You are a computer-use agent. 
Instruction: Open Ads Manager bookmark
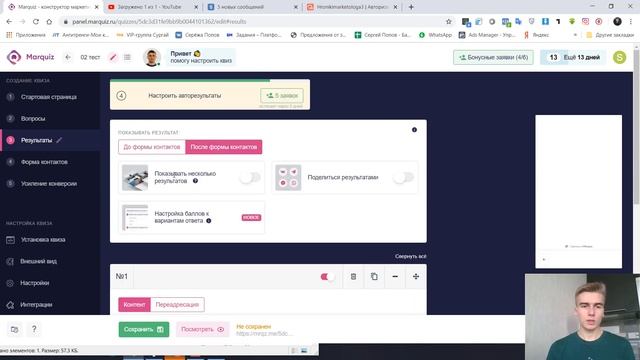(x=487, y=35)
